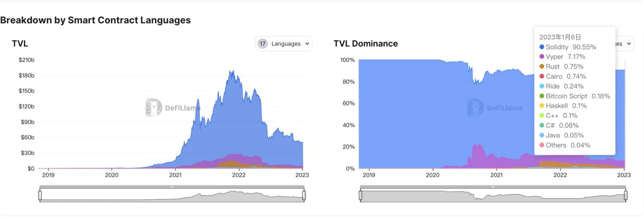Viewport: 644px width, 217px height.
Task: Click the right range handle under the Dominance chart
Action: click(x=627, y=195)
